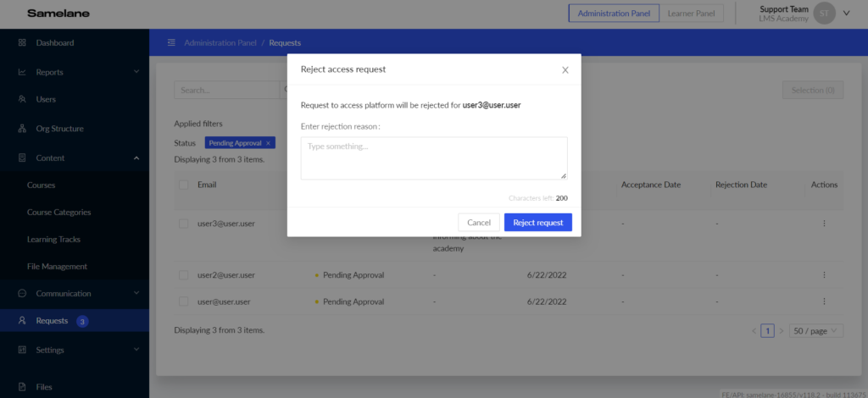This screenshot has height=398, width=868.
Task: Check the user3@user.user row checkbox
Action: tap(183, 224)
